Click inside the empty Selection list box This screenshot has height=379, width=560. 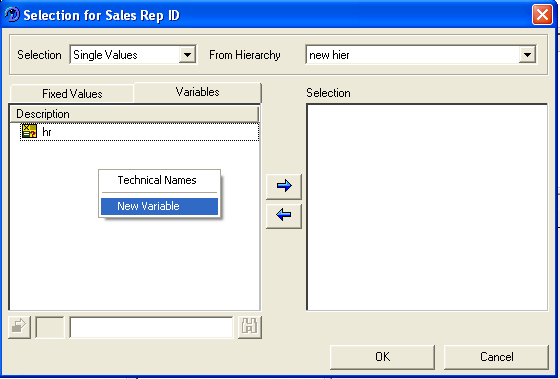pos(427,207)
